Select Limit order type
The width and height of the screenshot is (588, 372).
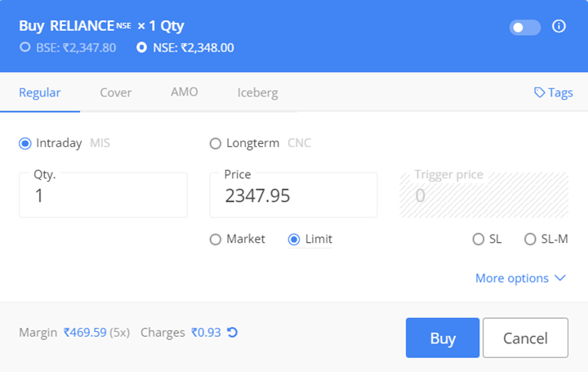tap(294, 239)
